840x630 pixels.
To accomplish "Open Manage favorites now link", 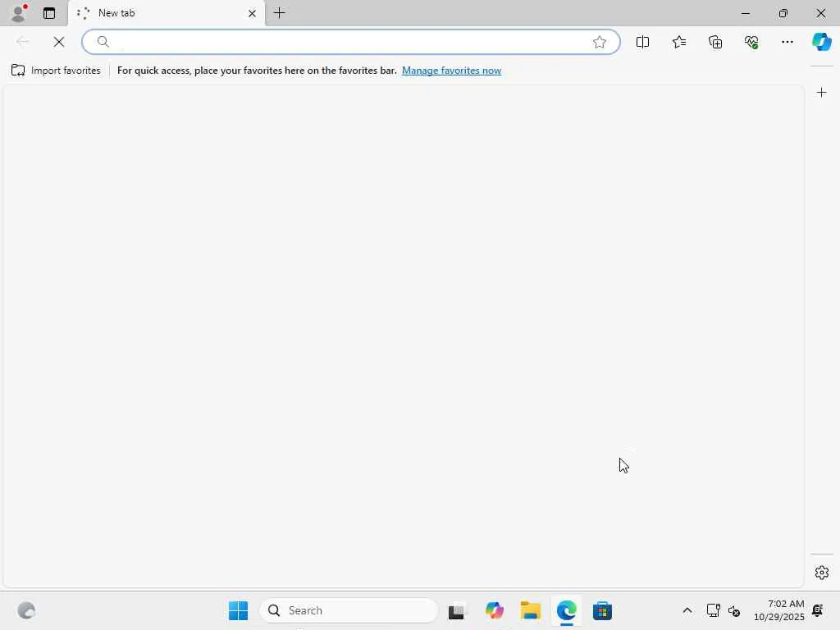I will [x=452, y=71].
